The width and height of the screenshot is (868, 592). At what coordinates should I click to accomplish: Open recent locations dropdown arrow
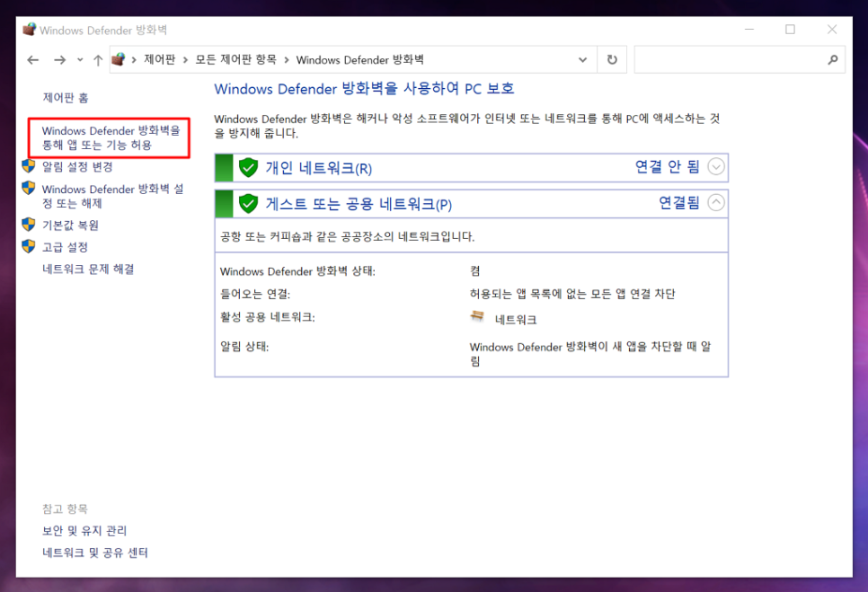click(80, 60)
